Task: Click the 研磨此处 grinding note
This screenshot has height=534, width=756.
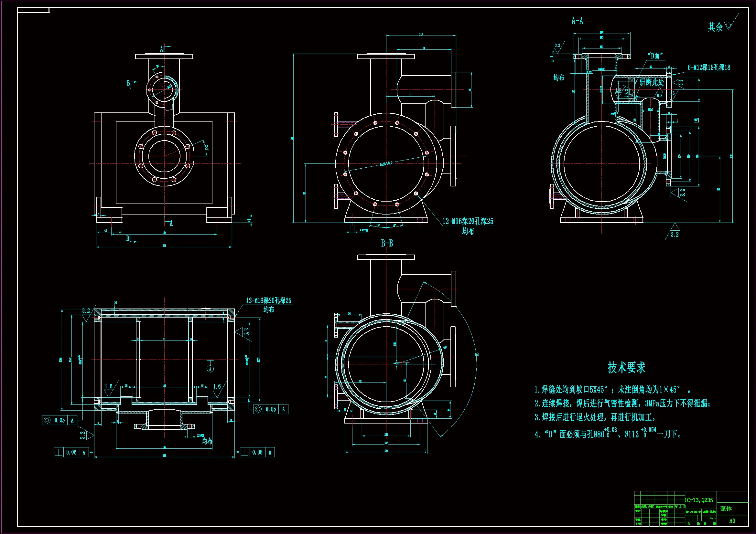Action: click(x=652, y=82)
